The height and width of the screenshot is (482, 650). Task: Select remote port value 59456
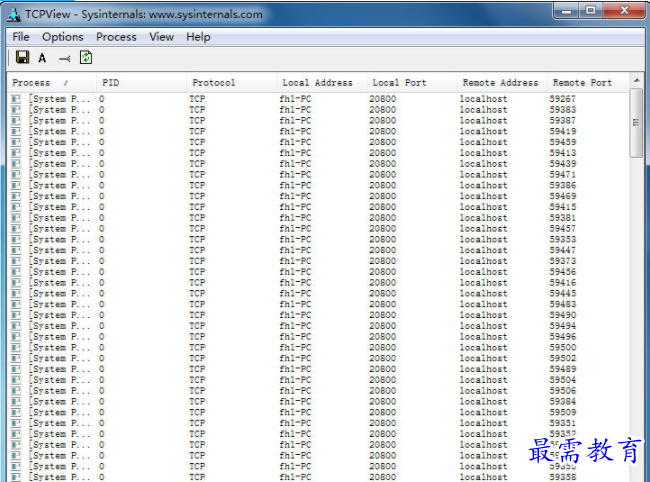[563, 272]
